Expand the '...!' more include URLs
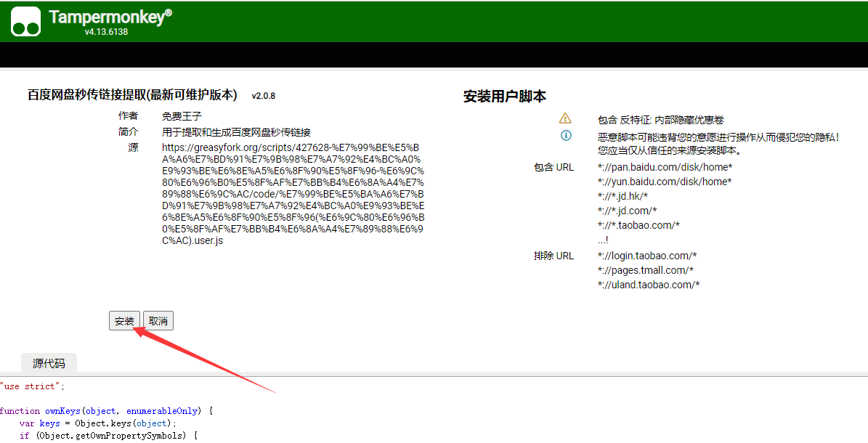Screen dimensions: 868x443 (x=602, y=240)
